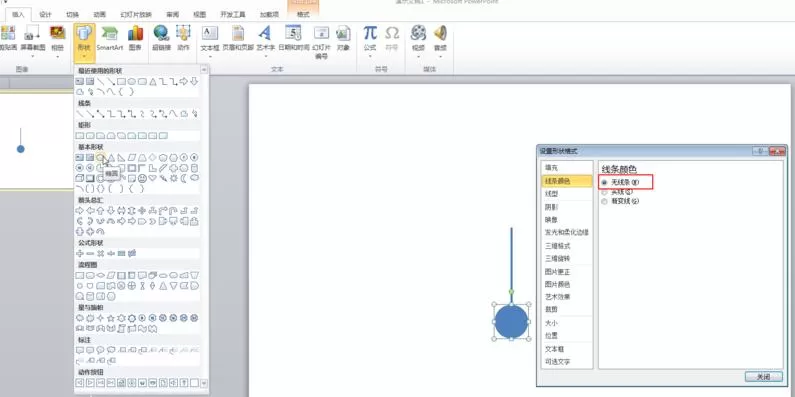Select the blue circle shape on slide
The width and height of the screenshot is (795, 397).
tap(511, 321)
